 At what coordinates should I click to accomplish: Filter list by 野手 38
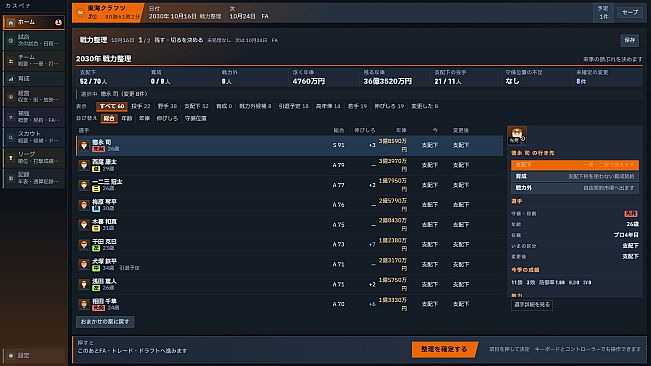167,106
